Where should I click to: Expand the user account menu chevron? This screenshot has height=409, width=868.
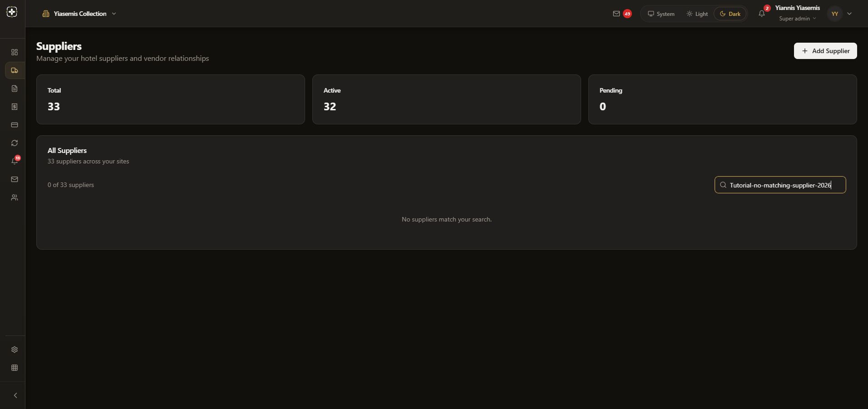pyautogui.click(x=849, y=14)
